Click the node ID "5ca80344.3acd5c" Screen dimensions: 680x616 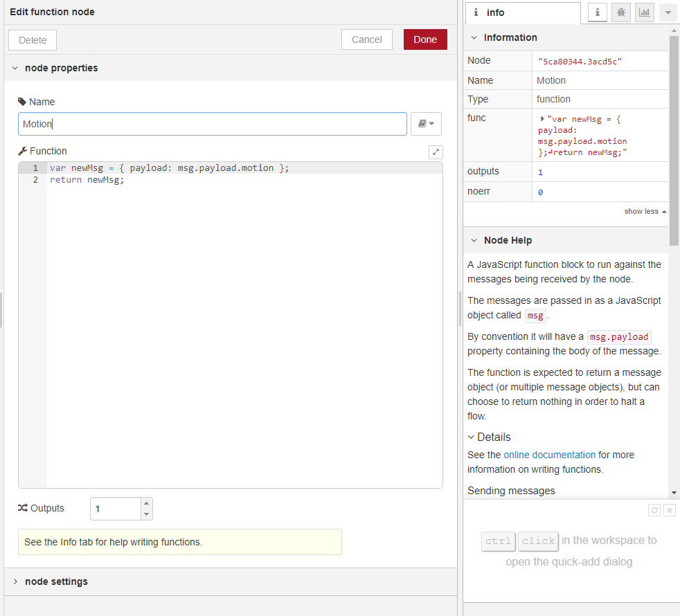580,62
